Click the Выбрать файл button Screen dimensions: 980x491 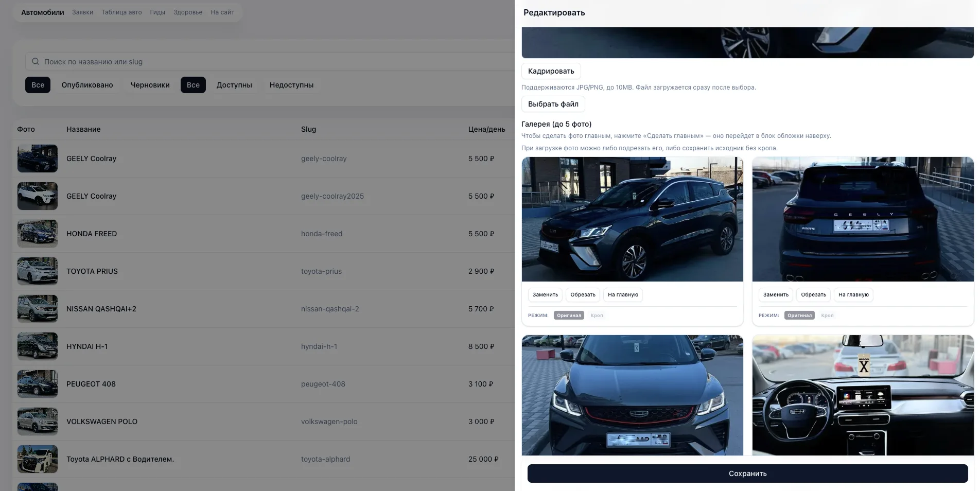coord(553,104)
